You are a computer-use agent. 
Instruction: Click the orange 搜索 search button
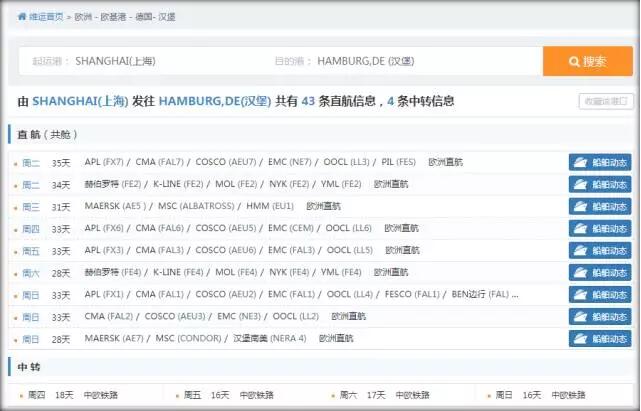[587, 61]
